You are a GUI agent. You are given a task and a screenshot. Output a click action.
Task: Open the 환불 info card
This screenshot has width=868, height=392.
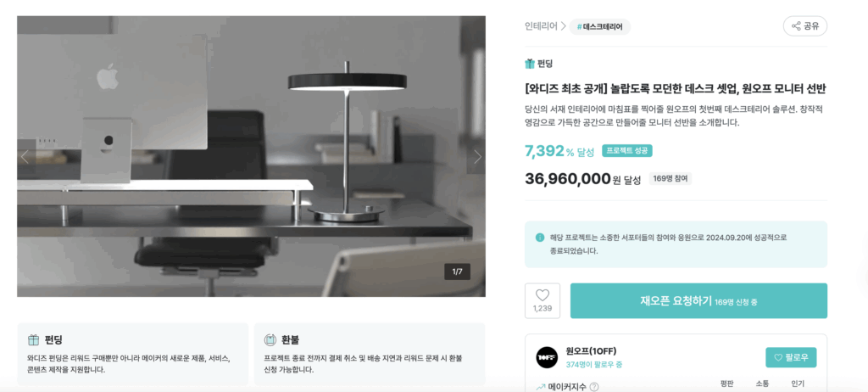click(x=370, y=355)
